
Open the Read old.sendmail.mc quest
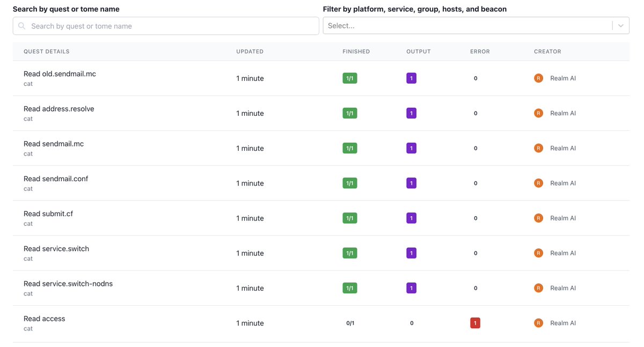[x=60, y=74]
